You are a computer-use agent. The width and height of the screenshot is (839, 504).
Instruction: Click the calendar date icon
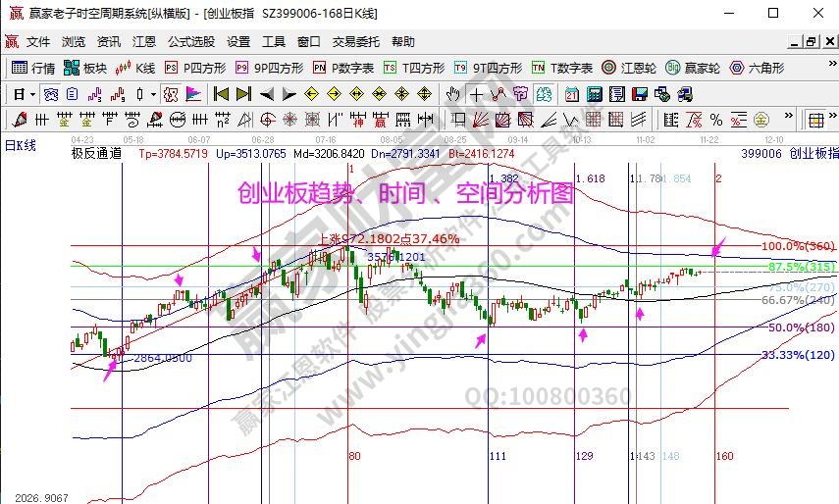(571, 94)
